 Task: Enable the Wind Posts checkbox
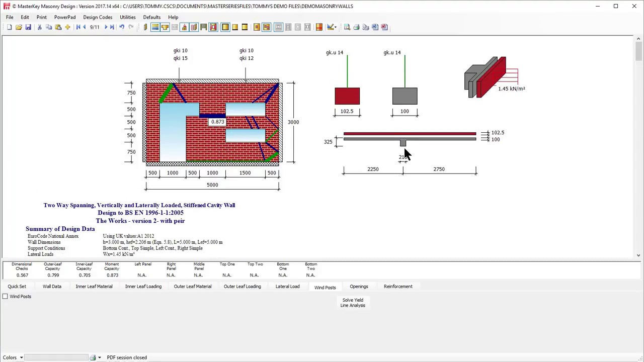pos(5,297)
